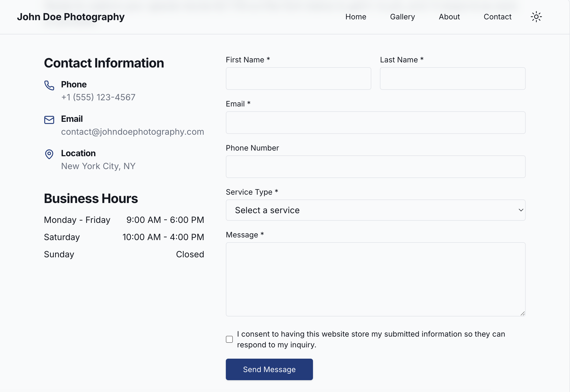
Task: Click the location pin icon
Action: point(49,154)
